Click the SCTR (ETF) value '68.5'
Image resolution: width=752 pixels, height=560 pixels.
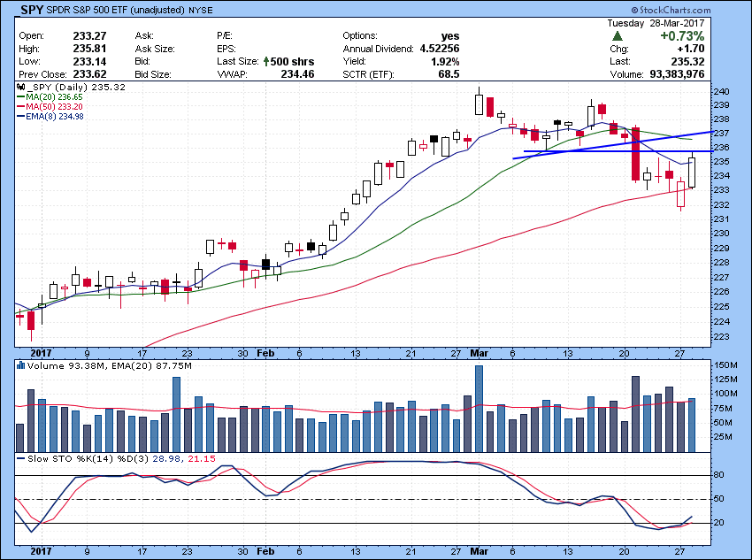point(449,74)
